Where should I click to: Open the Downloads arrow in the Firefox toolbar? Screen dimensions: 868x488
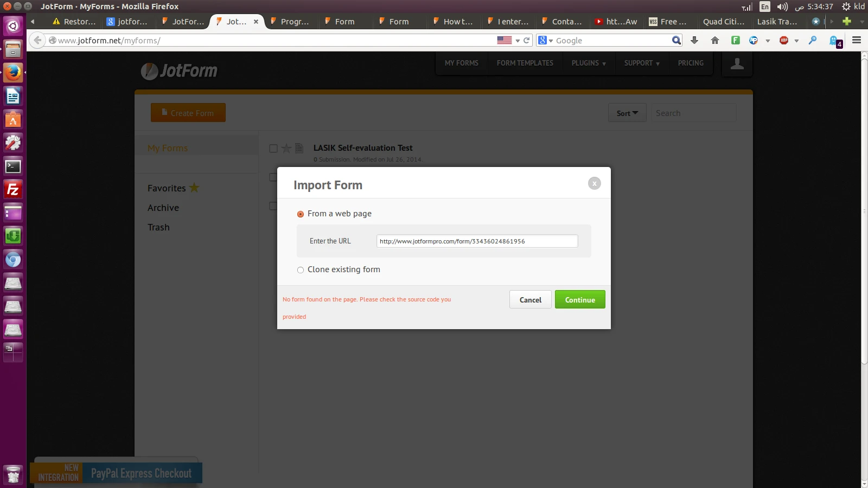click(694, 40)
